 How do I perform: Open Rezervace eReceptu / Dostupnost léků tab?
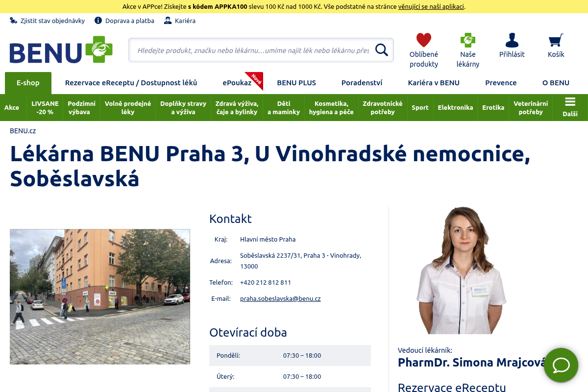pyautogui.click(x=131, y=83)
